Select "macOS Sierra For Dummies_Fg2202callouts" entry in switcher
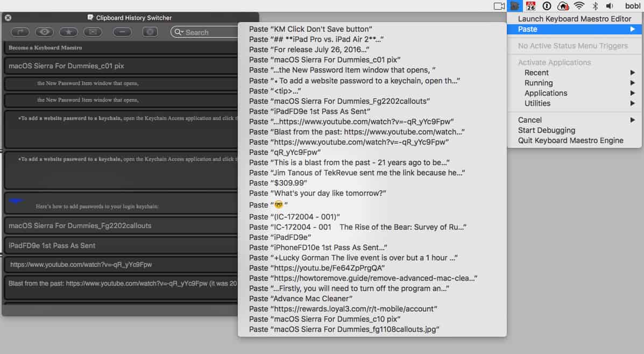The width and height of the screenshot is (644, 354). pos(121,226)
